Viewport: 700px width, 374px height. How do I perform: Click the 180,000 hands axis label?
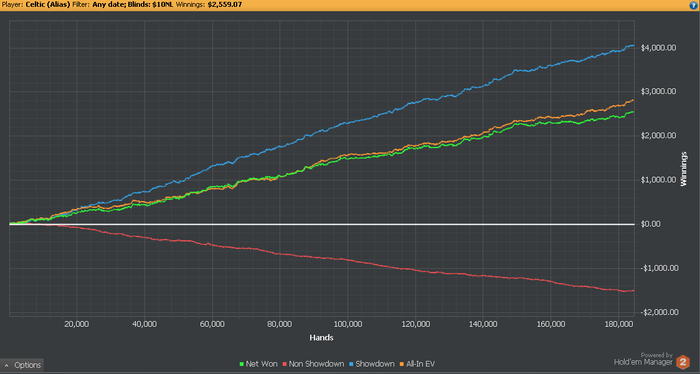(618, 324)
